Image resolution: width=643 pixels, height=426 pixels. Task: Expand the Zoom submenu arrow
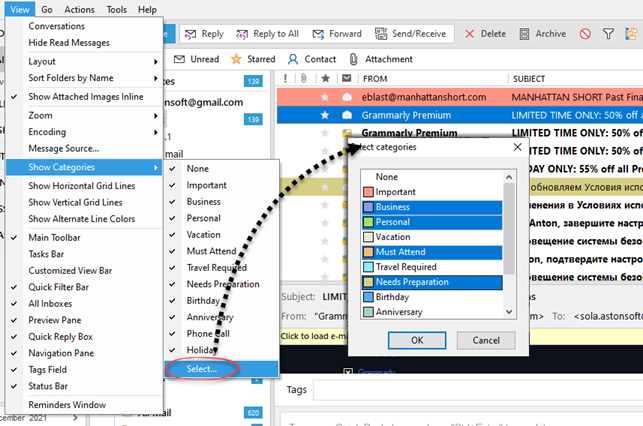[156, 116]
